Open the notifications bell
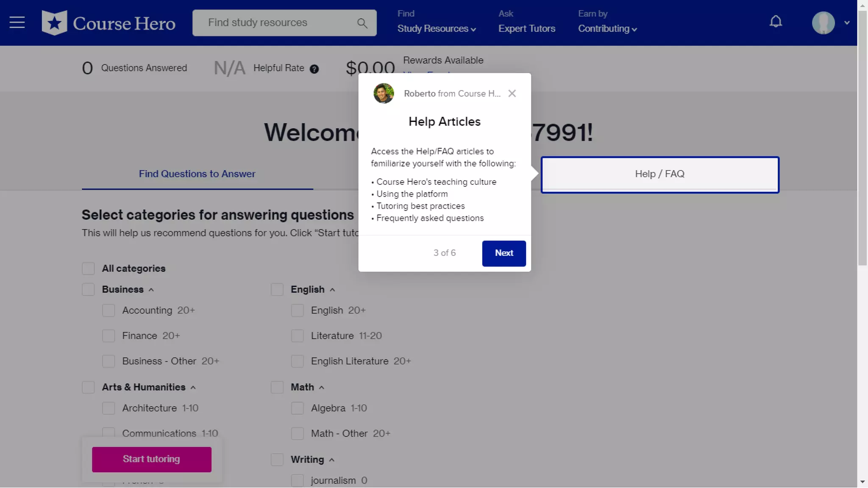 pyautogui.click(x=776, y=22)
